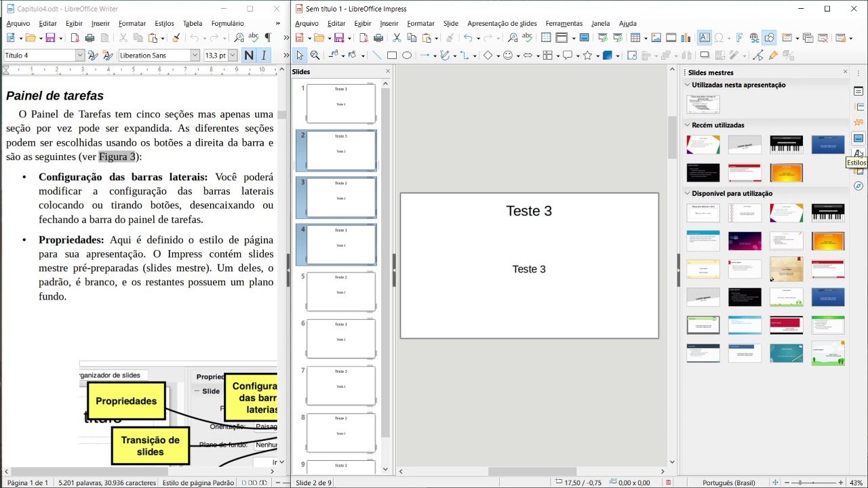Close the Slides mestres sidebar deck
868x488 pixels.
(845, 72)
